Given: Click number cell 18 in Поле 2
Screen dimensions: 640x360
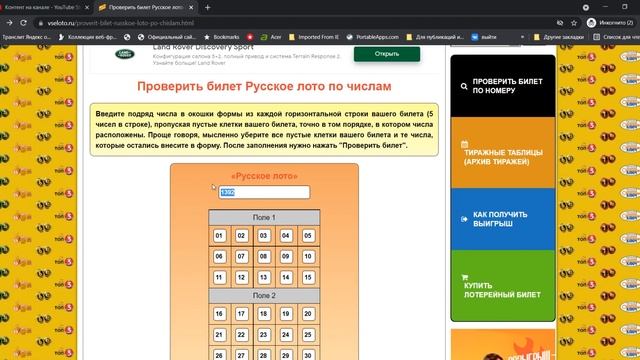Looking at the screenshot, I should tap(264, 313).
